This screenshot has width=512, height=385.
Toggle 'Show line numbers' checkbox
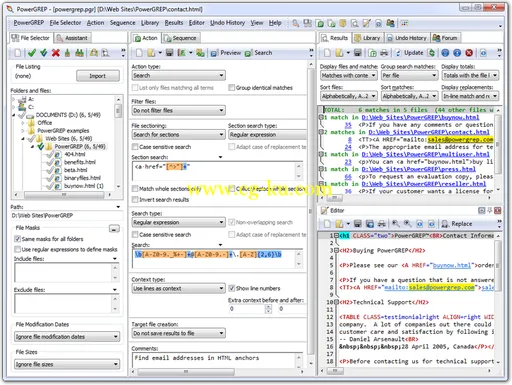231,288
